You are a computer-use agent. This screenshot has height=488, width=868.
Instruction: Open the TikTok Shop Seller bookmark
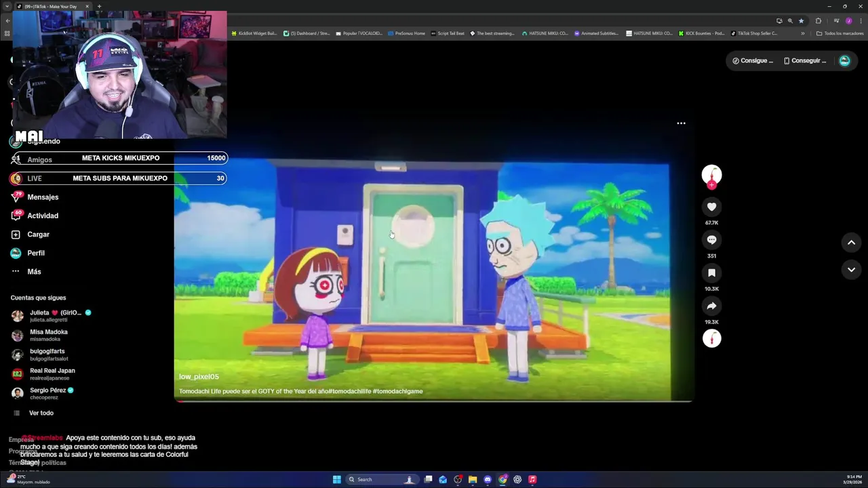click(754, 33)
